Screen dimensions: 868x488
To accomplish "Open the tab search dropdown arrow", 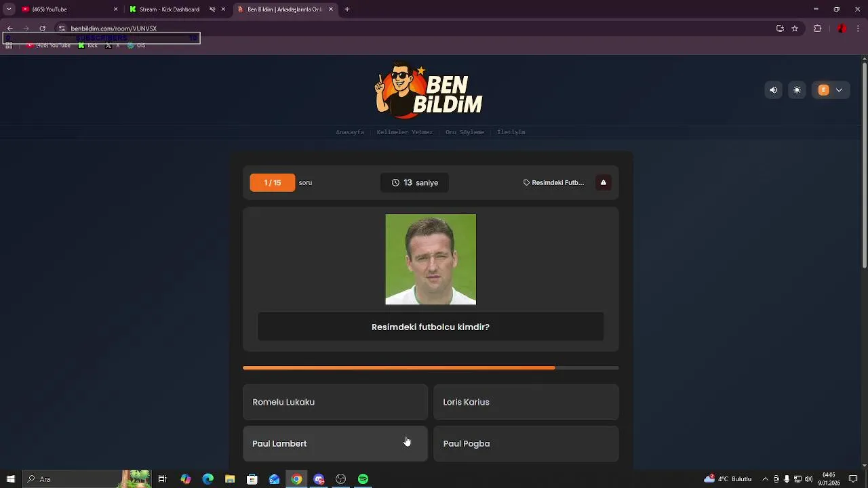I will [9, 9].
